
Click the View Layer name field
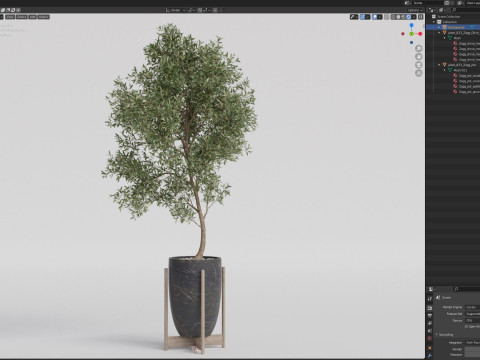click(473, 3)
